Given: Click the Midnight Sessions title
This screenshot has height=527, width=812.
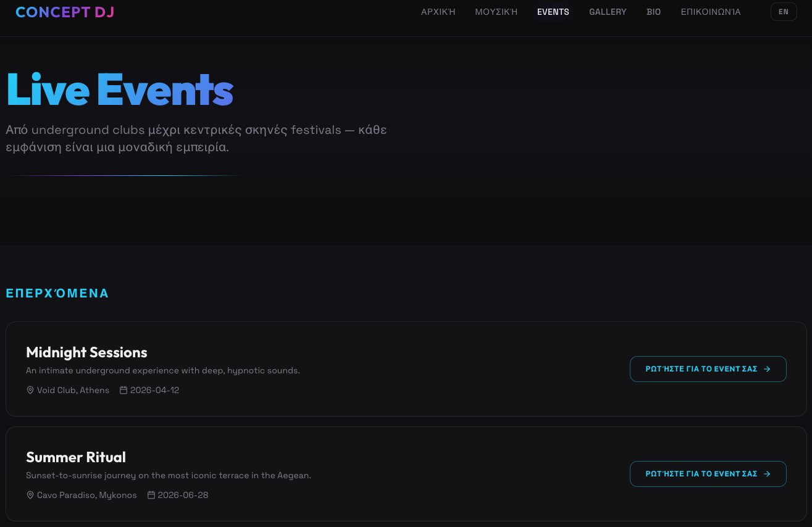Looking at the screenshot, I should [86, 352].
